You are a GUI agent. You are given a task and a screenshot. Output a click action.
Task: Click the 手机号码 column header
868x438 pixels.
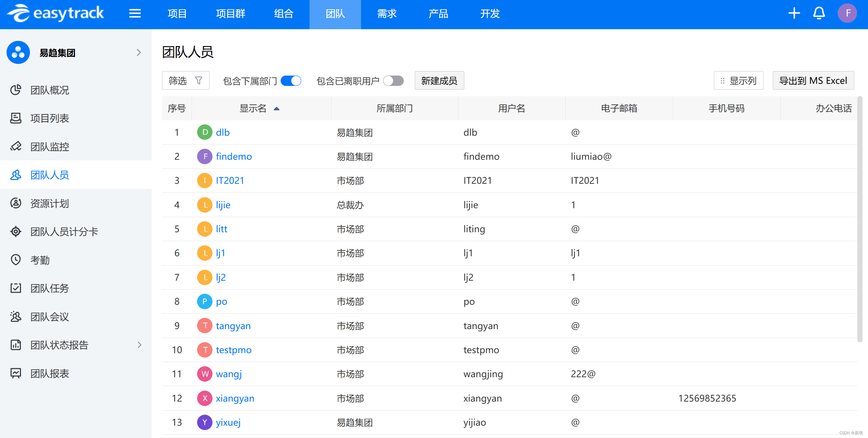point(726,109)
